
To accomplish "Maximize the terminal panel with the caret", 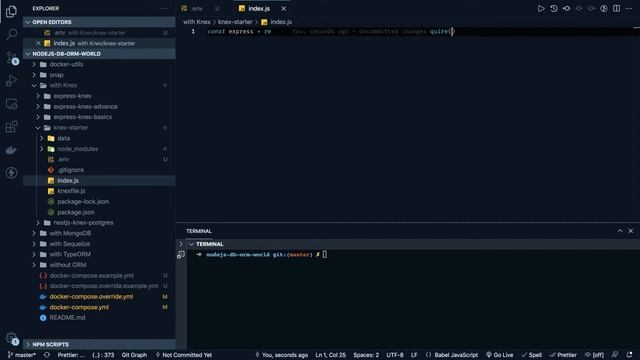I will [x=620, y=231].
